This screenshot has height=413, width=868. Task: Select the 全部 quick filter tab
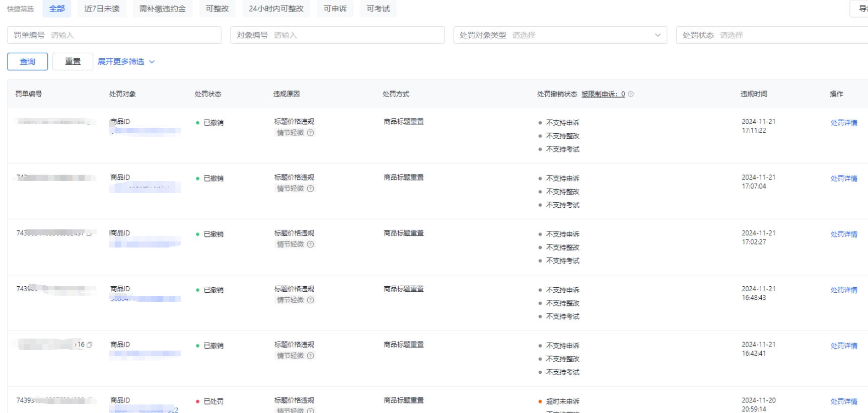pyautogui.click(x=57, y=9)
